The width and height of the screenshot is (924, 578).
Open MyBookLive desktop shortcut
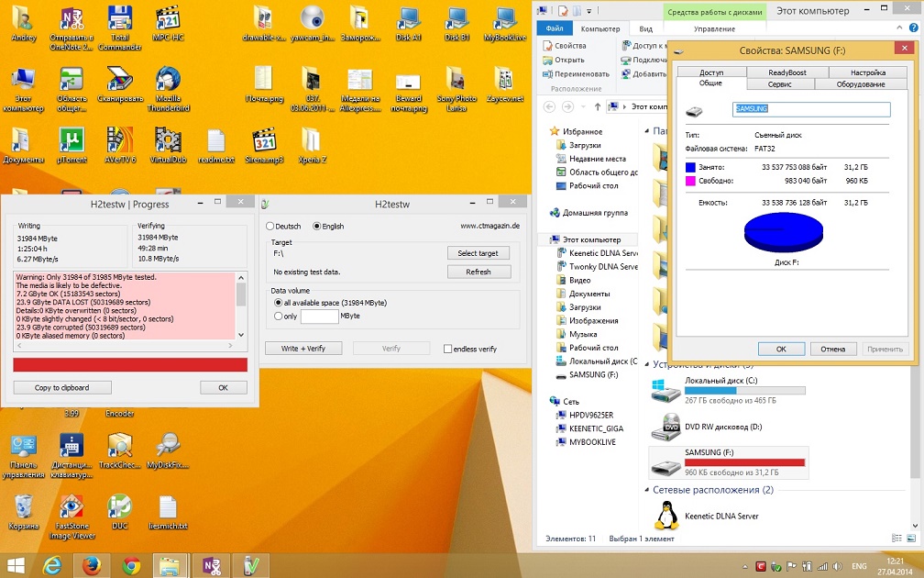pos(505,24)
